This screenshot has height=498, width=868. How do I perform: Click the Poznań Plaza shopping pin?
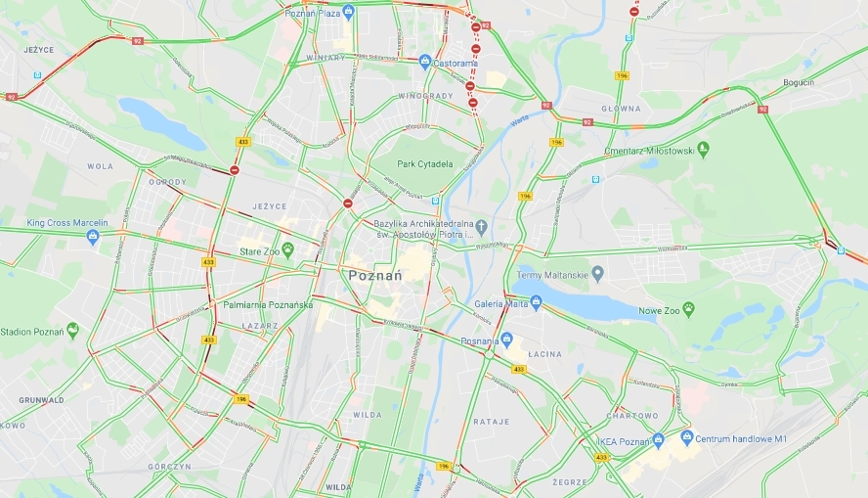(348, 11)
